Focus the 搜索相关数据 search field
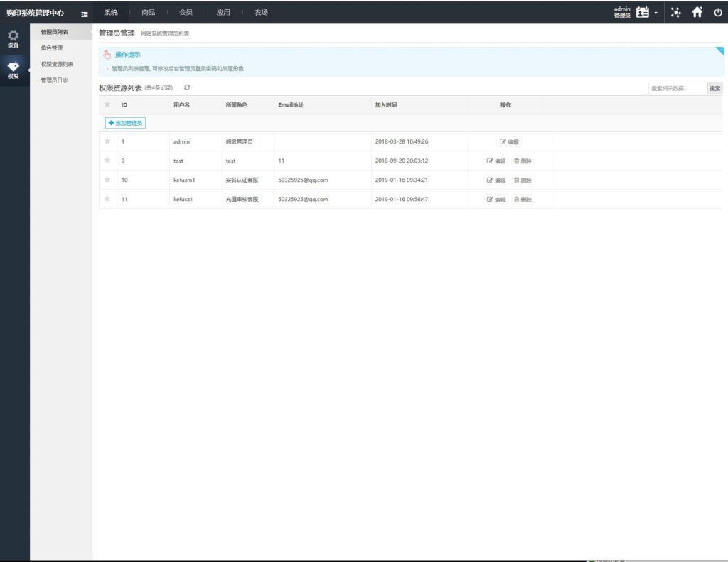Image resolution: width=728 pixels, height=562 pixels. coord(677,88)
